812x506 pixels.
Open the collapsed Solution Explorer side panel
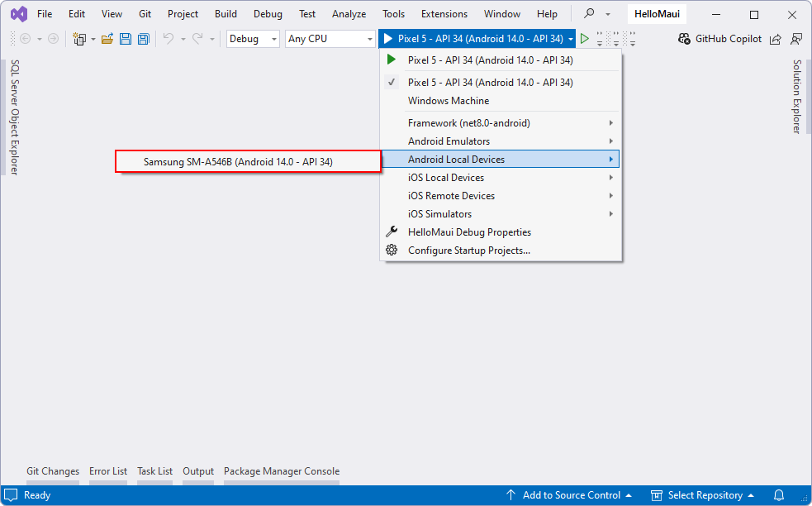(797, 96)
